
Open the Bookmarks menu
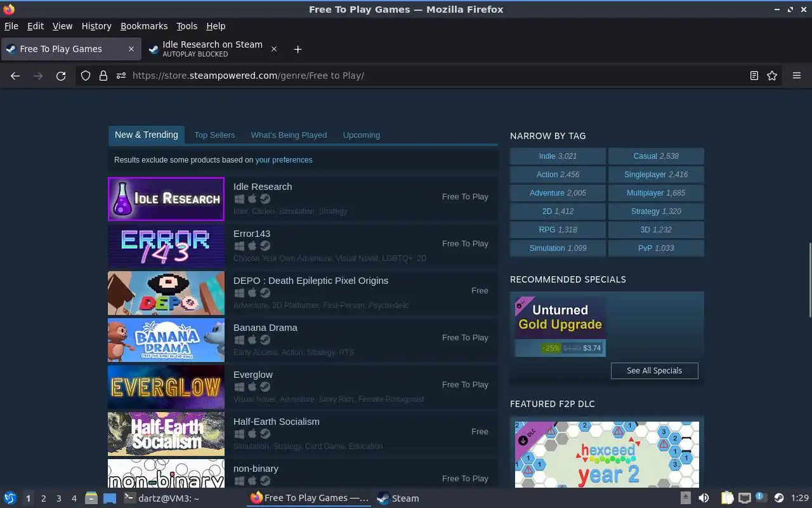click(144, 26)
